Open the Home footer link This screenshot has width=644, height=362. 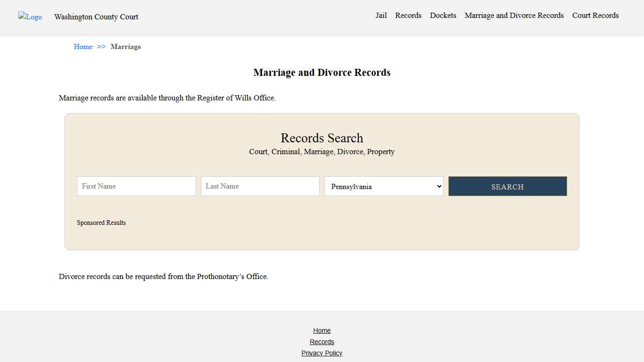(322, 330)
